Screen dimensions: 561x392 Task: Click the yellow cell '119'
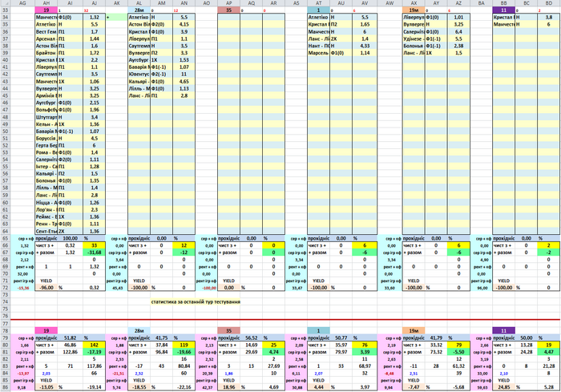click(184, 345)
